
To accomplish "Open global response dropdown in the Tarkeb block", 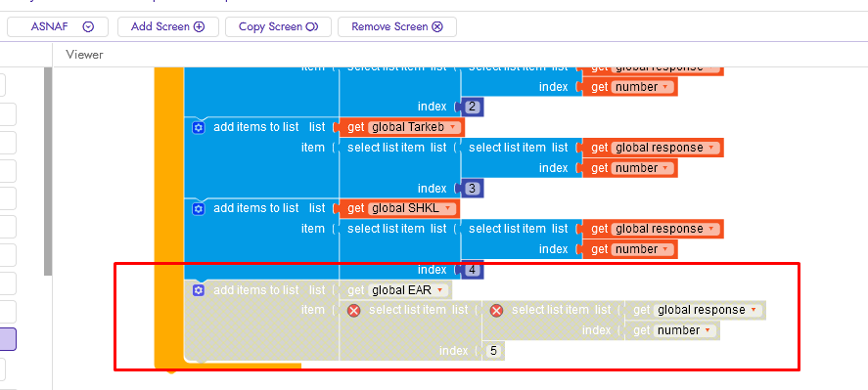I will [x=665, y=148].
